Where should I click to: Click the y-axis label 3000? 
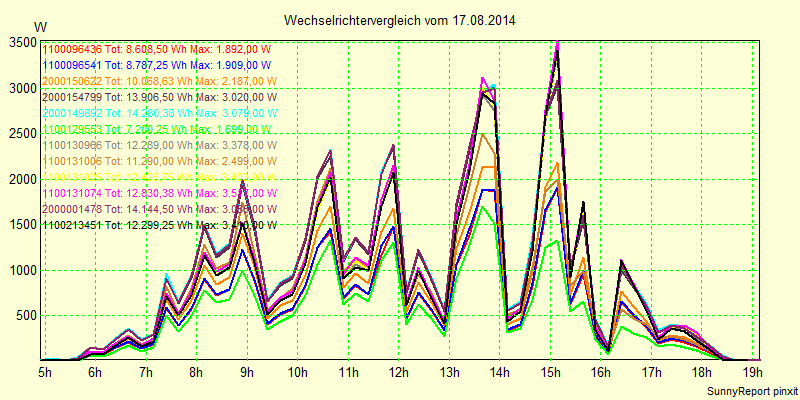point(23,89)
